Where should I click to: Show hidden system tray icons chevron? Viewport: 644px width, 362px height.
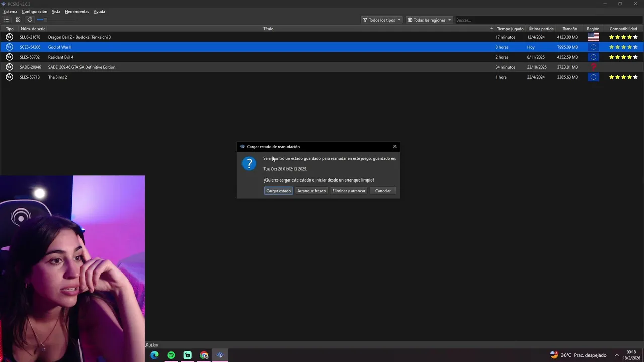617,355
